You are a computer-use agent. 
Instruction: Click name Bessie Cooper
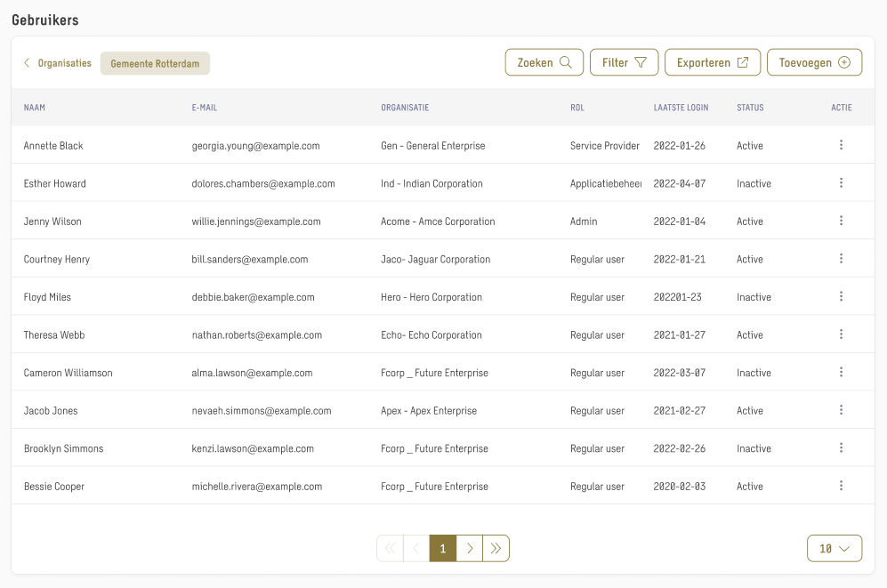(54, 487)
